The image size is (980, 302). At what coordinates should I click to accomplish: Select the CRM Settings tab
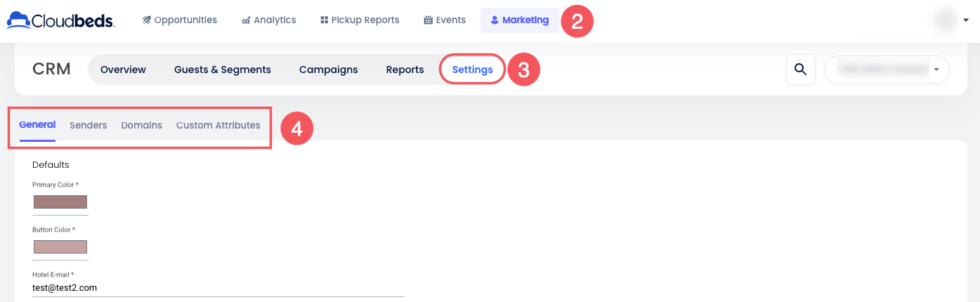click(472, 70)
